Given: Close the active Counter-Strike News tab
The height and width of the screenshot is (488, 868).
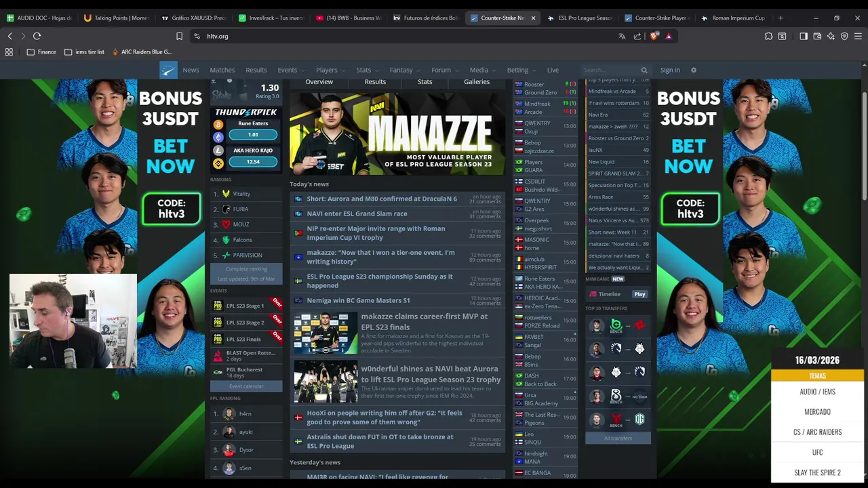Looking at the screenshot, I should [x=533, y=18].
